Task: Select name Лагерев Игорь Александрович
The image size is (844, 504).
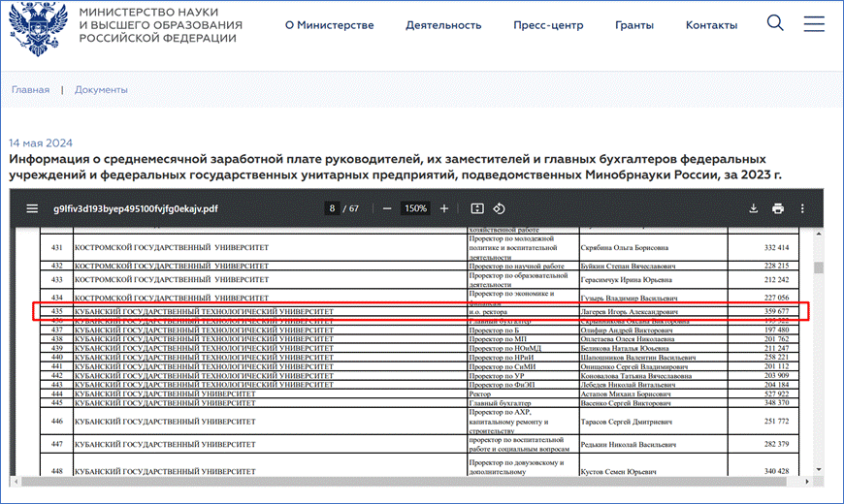Action: tap(630, 311)
